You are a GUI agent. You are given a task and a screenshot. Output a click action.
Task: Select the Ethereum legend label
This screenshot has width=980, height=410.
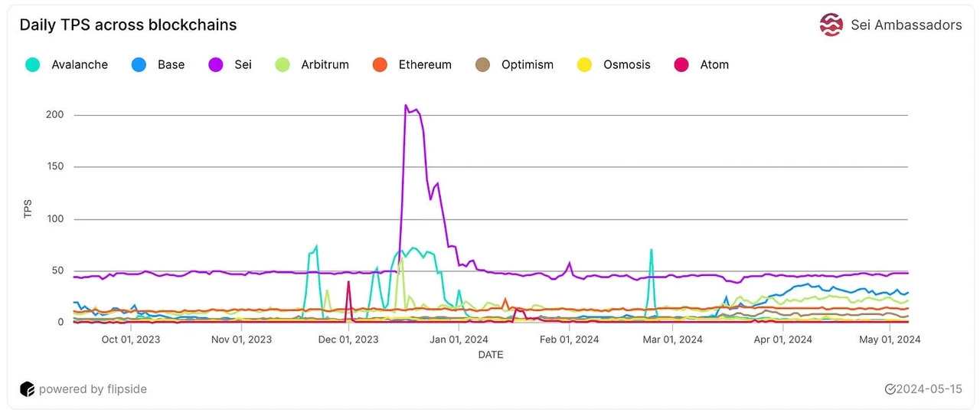tap(425, 65)
